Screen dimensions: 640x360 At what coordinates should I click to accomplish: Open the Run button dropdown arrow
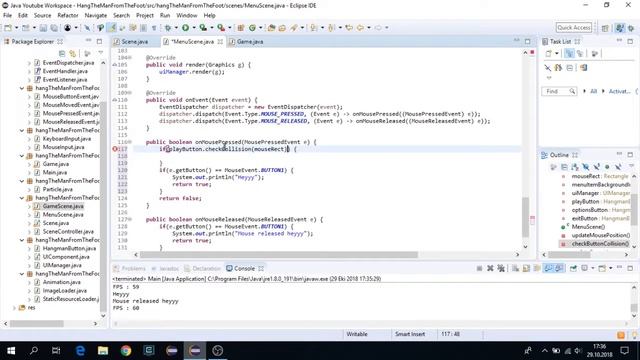click(x=193, y=28)
